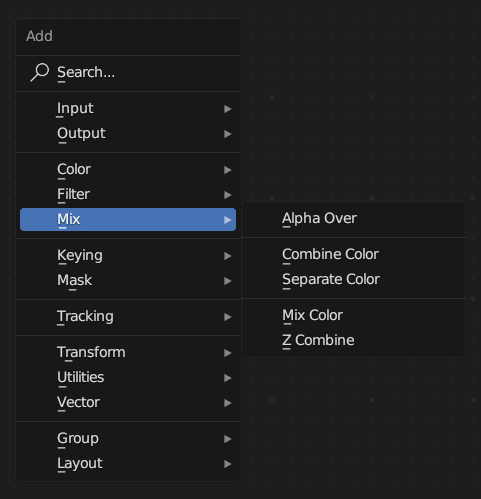Expand the arrow next to Layout

(x=228, y=464)
